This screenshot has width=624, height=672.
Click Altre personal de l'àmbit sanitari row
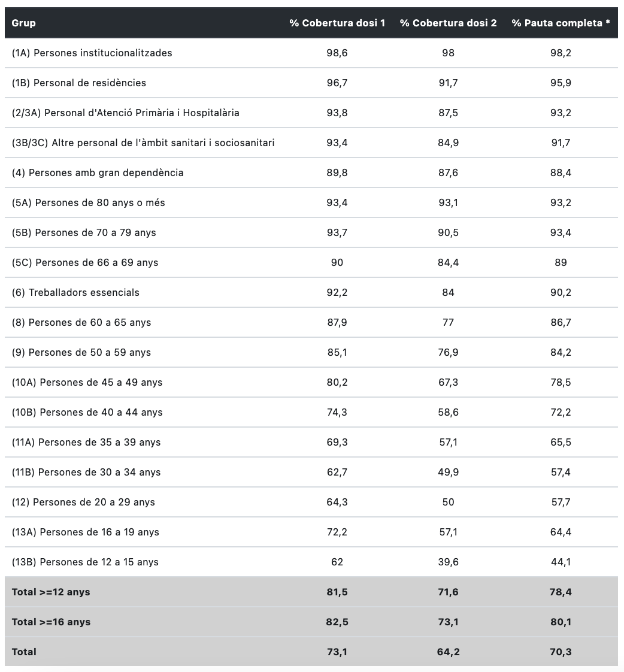311,143
